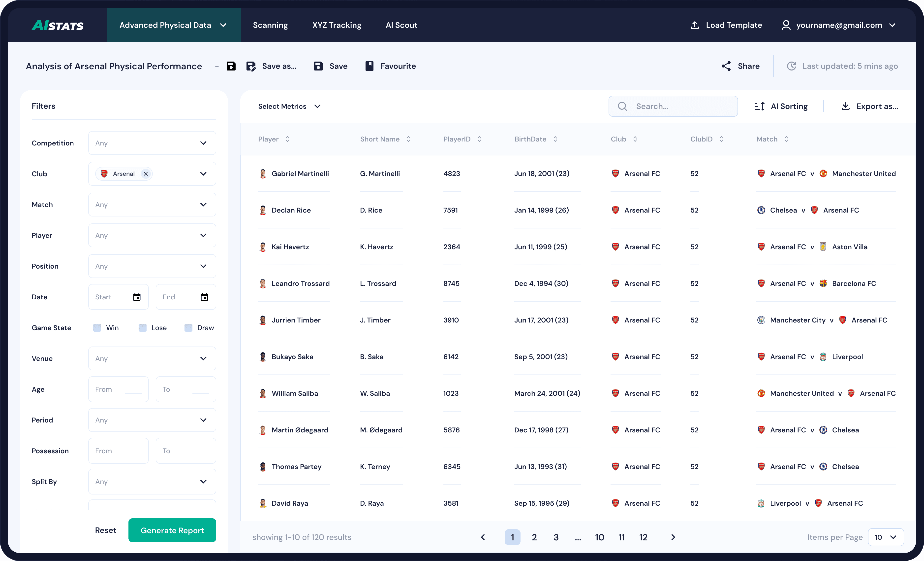Screen dimensions: 924x561
Task: Sort the table by BirthDate column
Action: [555, 139]
